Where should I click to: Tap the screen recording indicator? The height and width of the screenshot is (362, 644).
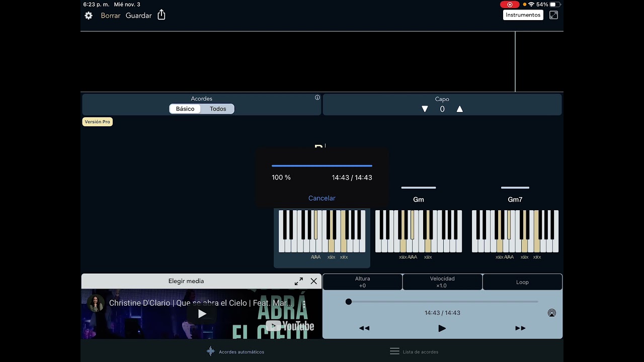(510, 5)
